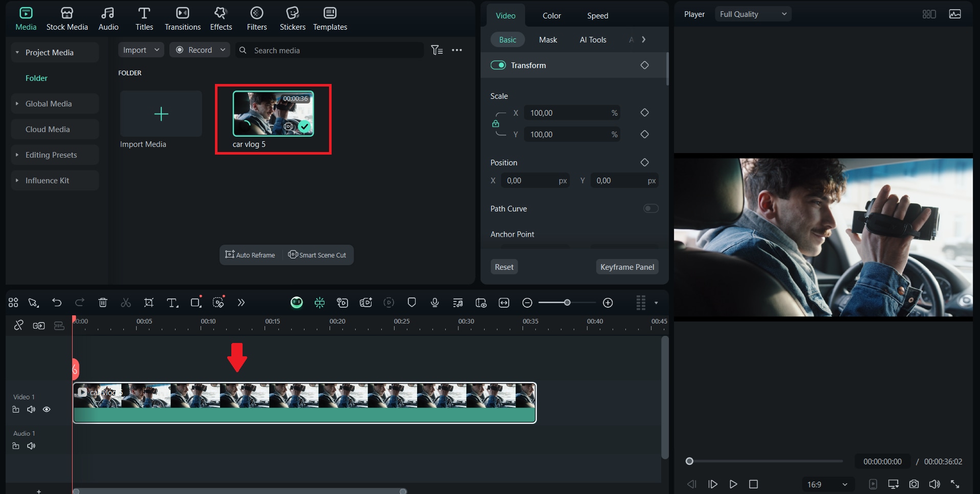Toggle the scale aspect ratio lock
This screenshot has width=980, height=494.
coord(495,123)
